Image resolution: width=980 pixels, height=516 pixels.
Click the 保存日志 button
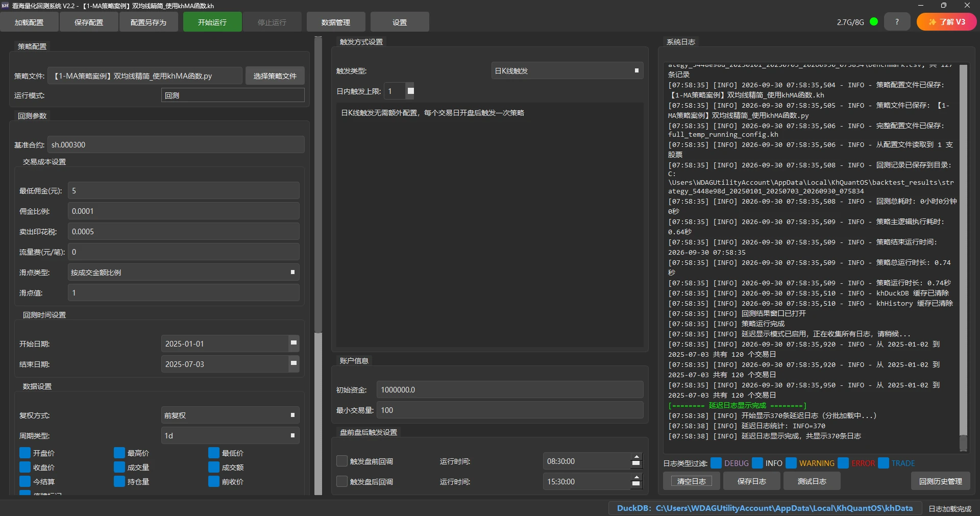click(x=752, y=481)
